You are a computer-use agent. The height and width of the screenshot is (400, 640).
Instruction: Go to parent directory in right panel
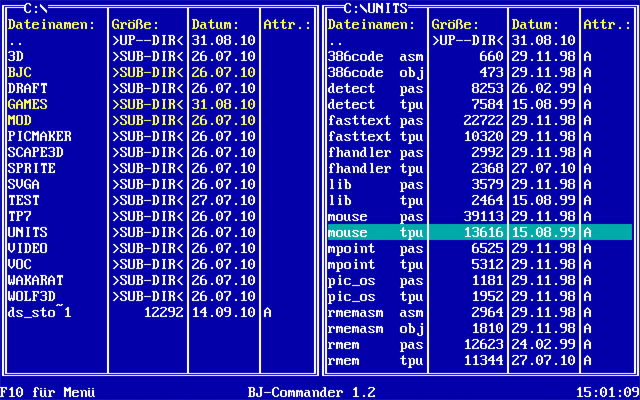336,40
